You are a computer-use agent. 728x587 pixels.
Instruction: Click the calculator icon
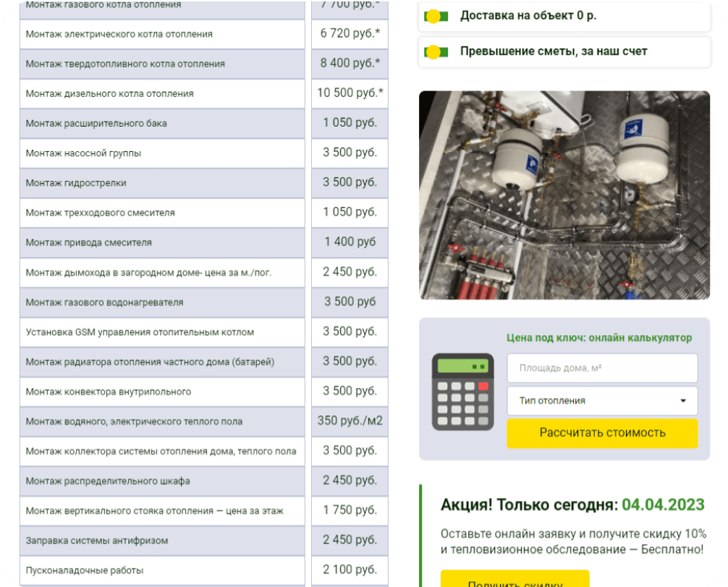click(x=462, y=392)
